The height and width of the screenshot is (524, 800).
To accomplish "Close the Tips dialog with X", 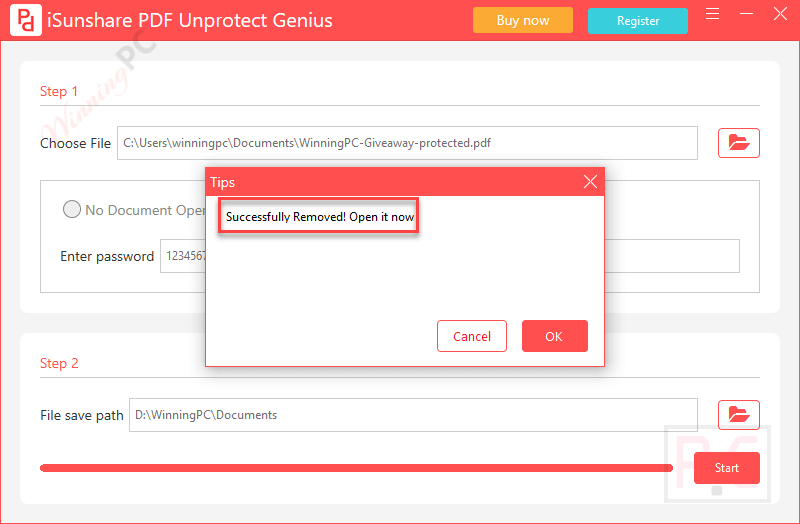I will click(x=590, y=182).
